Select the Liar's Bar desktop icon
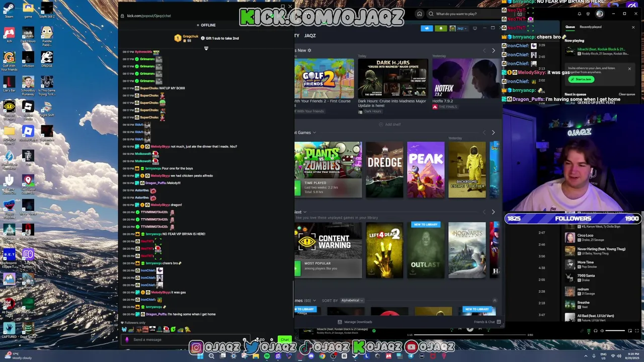This screenshot has height=362, width=644. point(9,84)
